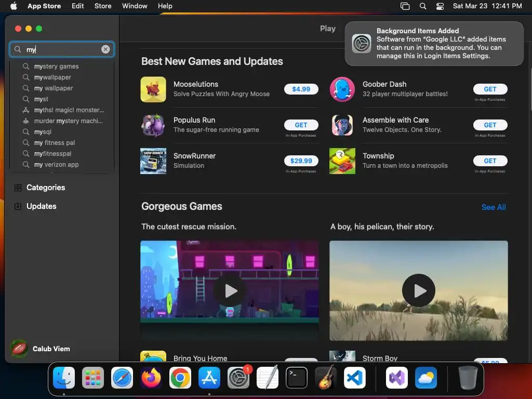Screen dimensions: 532x399
Task: Open the date and time in the menu bar
Action: tap(487, 6)
